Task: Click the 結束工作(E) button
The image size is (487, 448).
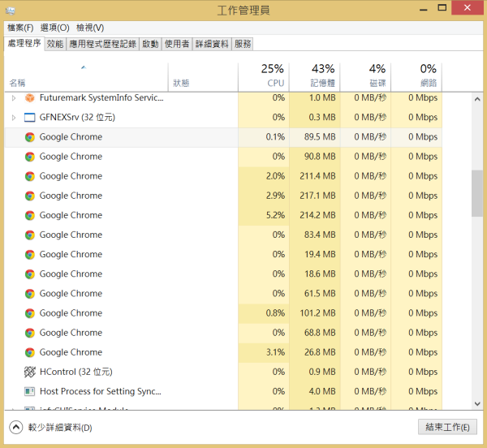Action: (x=447, y=427)
